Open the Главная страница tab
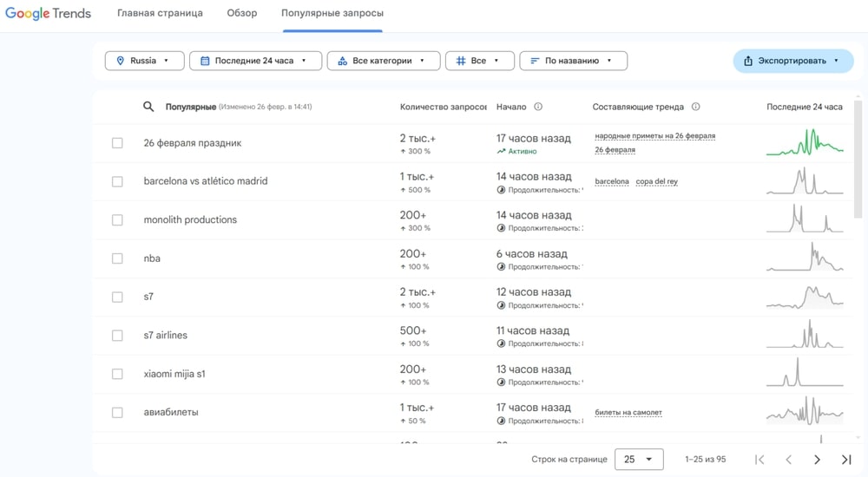This screenshot has height=477, width=868. click(x=160, y=13)
